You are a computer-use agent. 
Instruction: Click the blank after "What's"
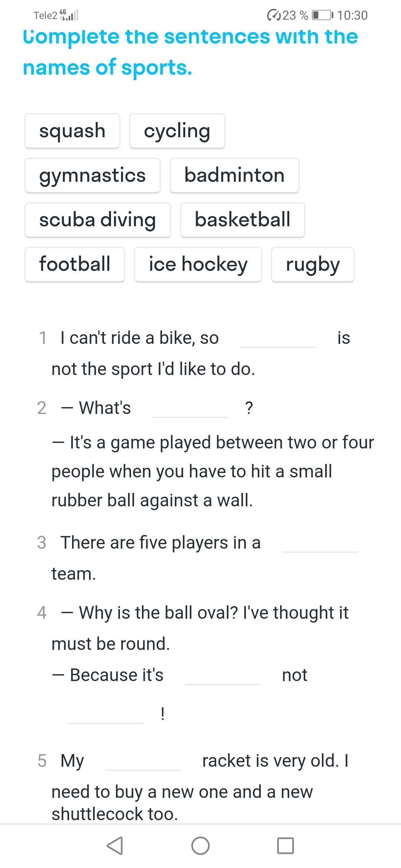point(190,409)
